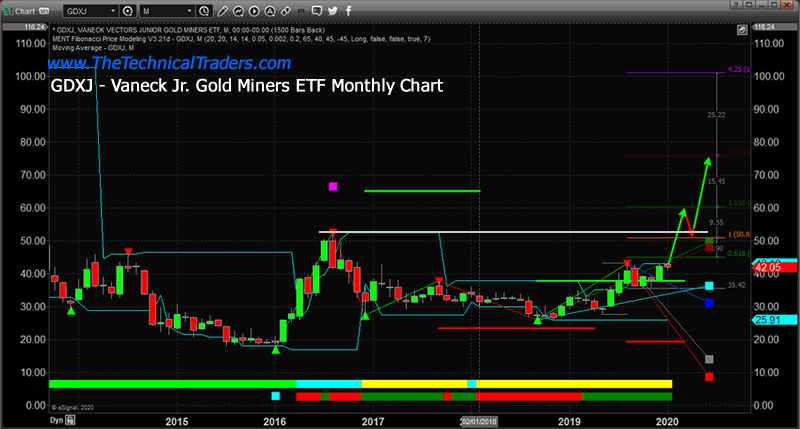Click the gray square projection marker
The width and height of the screenshot is (800, 429).
pos(709,360)
